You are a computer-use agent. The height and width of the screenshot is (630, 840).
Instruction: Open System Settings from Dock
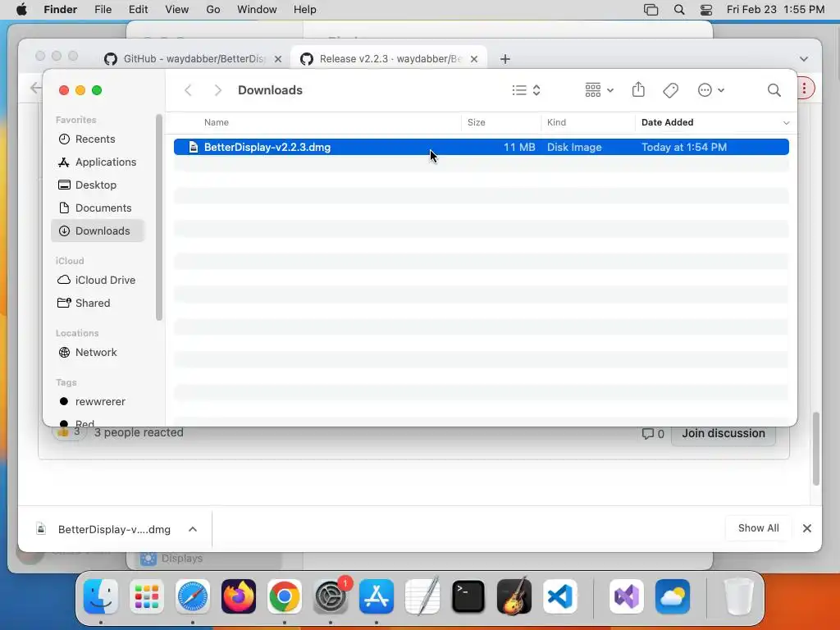pyautogui.click(x=331, y=596)
